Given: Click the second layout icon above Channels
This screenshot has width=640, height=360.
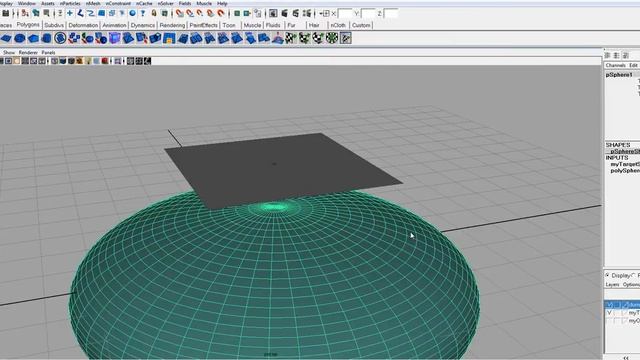Looking at the screenshot, I should (616, 55).
